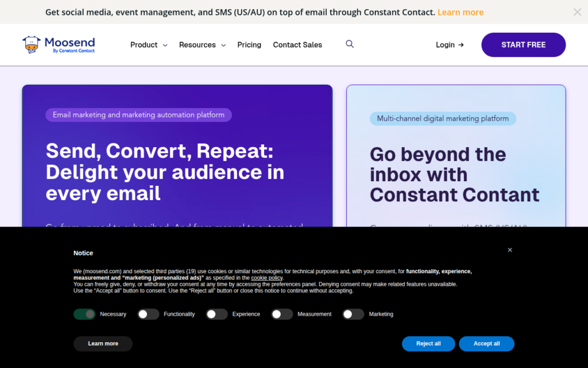The height and width of the screenshot is (368, 588).
Task: Click the 'Go beyond the inbox' heading
Action: 455,175
